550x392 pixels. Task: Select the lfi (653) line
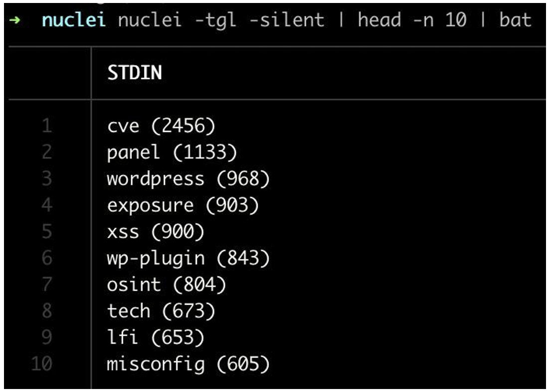156,338
